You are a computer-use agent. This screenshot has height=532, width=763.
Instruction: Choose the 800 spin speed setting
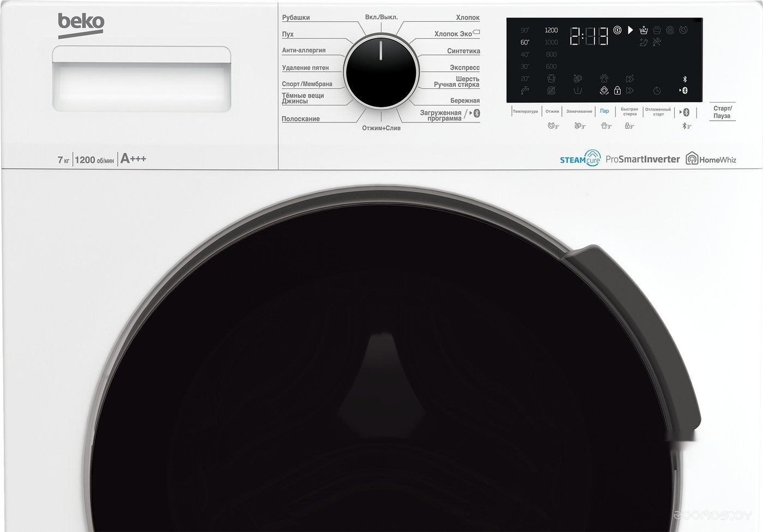click(x=552, y=54)
